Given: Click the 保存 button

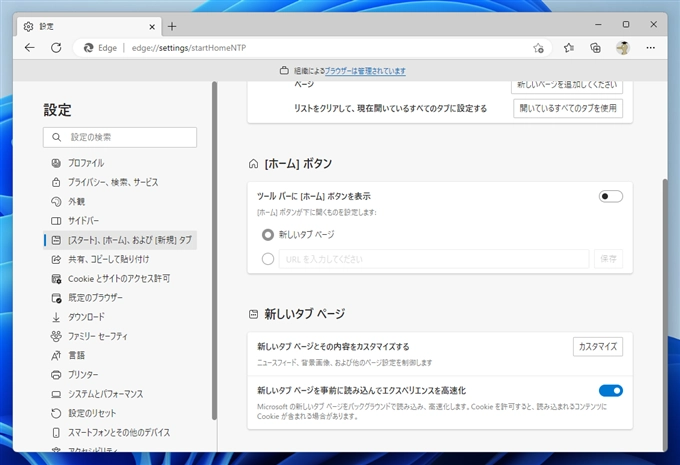Looking at the screenshot, I should [x=608, y=259].
